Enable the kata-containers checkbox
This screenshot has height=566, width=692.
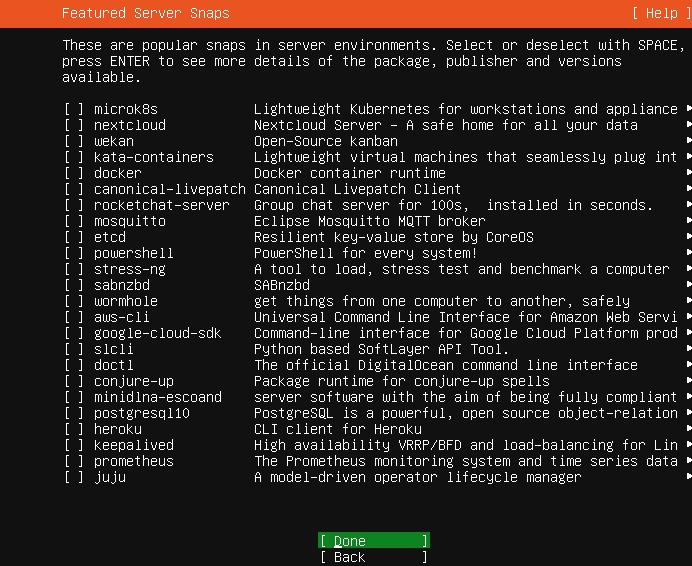tap(74, 157)
